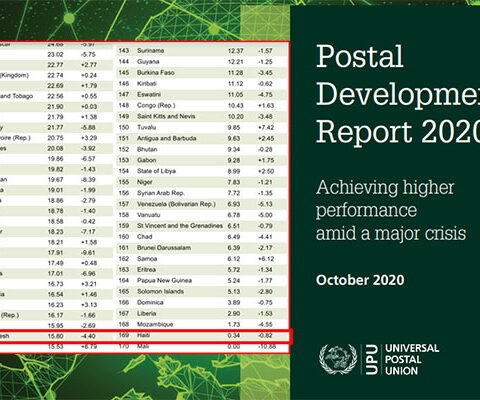Click Eswatini's change value -4.75
The height and width of the screenshot is (400, 480).
265,95
